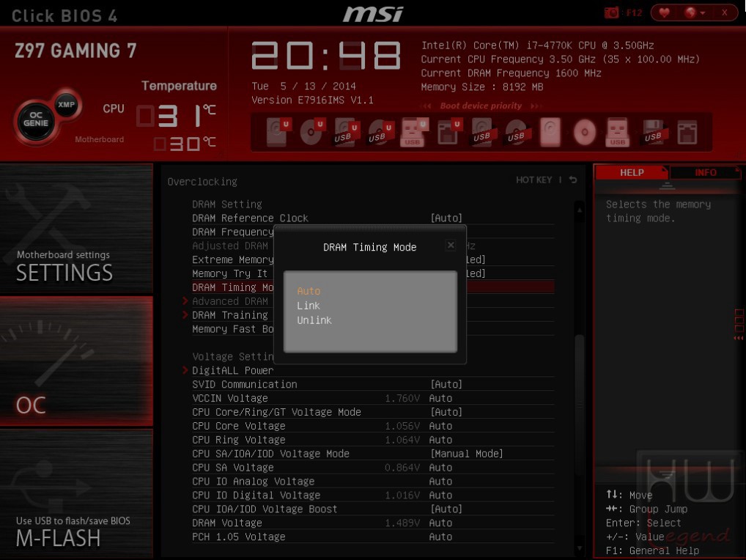
Task: Open the M-FLASH BIOS flashing section
Action: pyautogui.click(x=76, y=493)
